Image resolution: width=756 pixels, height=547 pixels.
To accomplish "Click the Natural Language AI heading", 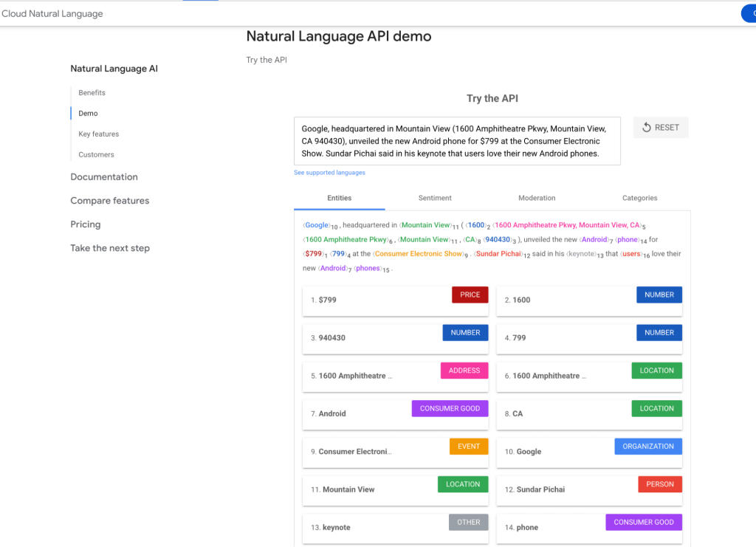I will [x=114, y=69].
